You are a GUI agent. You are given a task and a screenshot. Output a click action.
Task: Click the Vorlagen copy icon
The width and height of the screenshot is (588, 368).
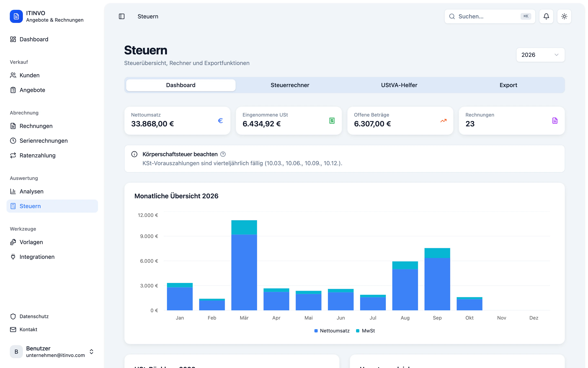pos(13,242)
